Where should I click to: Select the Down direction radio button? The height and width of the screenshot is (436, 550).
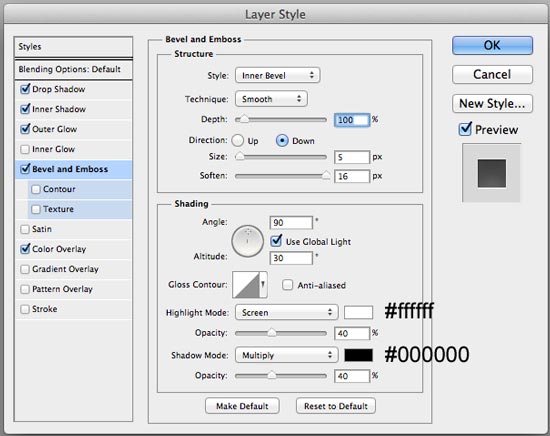(282, 141)
